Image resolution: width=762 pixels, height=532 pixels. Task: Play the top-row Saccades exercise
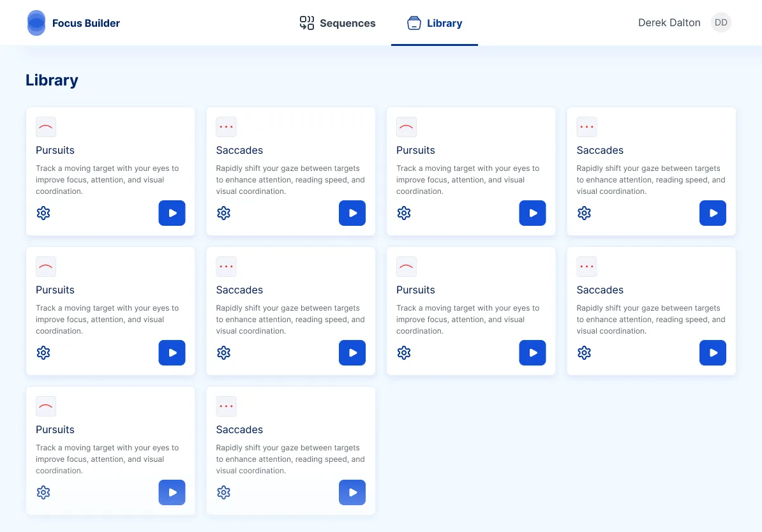tap(352, 212)
